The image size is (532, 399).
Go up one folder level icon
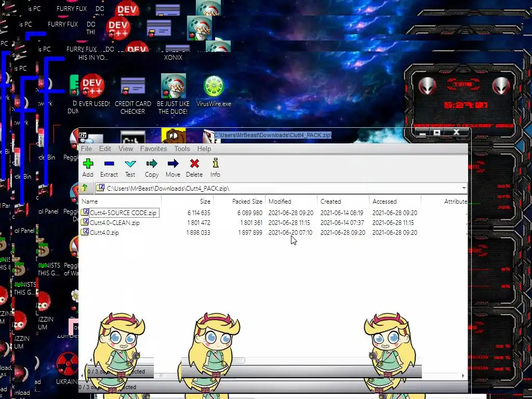click(x=85, y=188)
